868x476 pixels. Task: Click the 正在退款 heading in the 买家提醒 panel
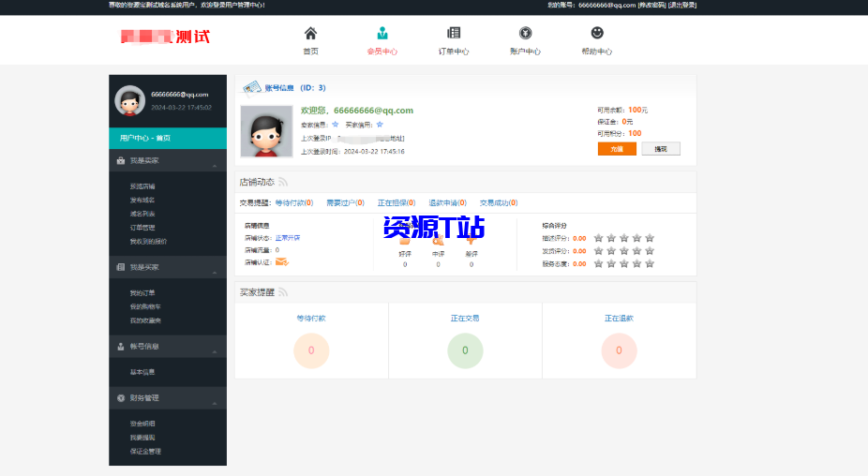(619, 319)
